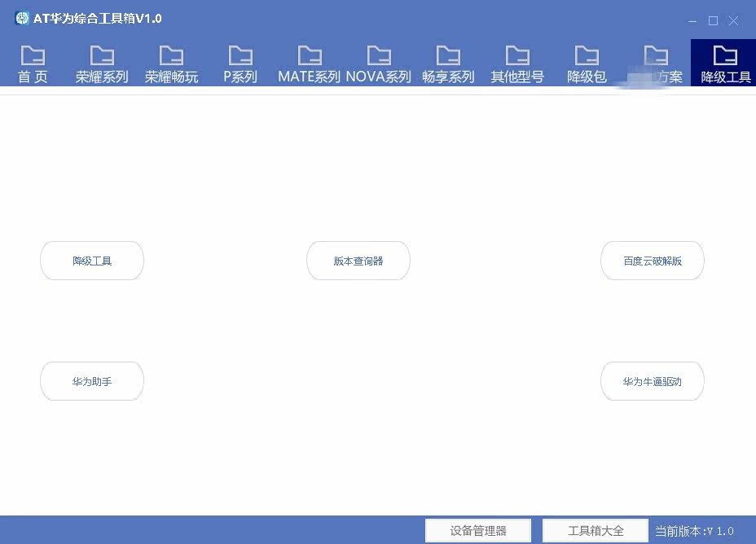Open the NOVA系列 tab
The width and height of the screenshot is (756, 544).
tap(379, 64)
